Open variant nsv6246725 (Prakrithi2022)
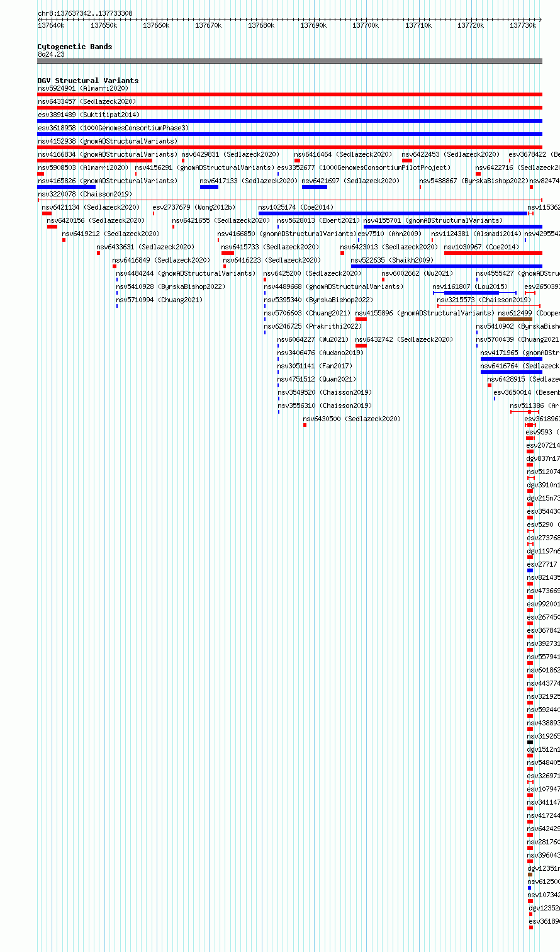The height and width of the screenshot is (952, 560). point(312,326)
